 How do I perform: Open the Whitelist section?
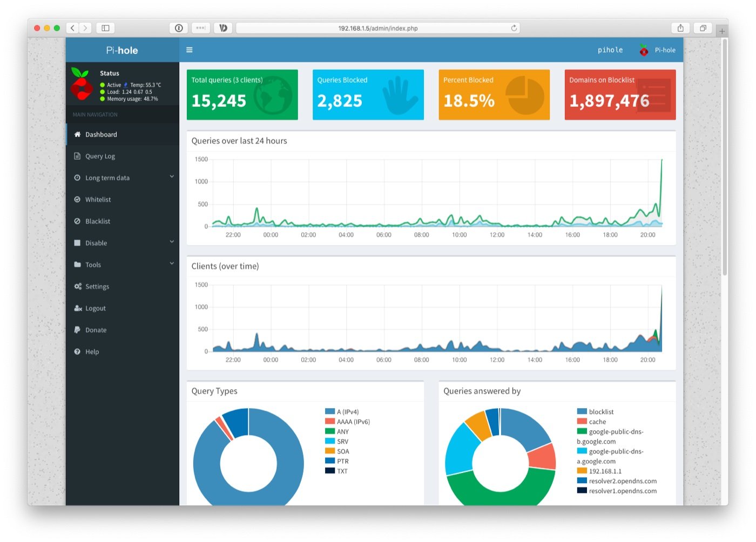click(99, 199)
